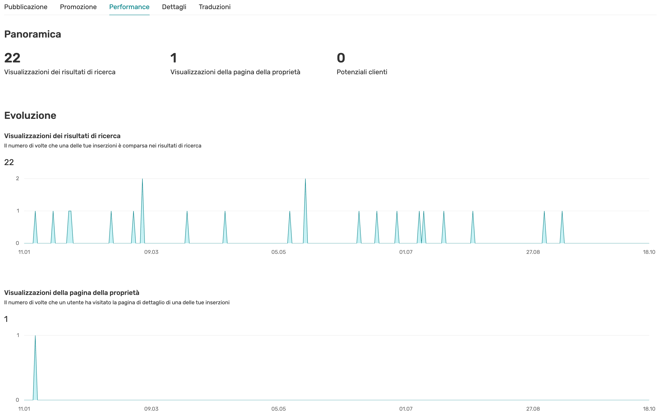Screen dimensions: 670x414
Task: Click the first spike in the search results chart
Action: tap(35, 227)
